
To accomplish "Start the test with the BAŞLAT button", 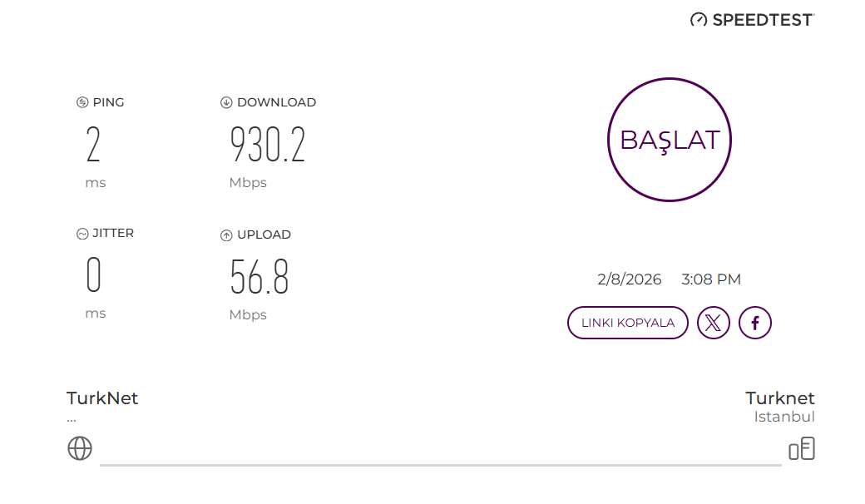I will 670,140.
